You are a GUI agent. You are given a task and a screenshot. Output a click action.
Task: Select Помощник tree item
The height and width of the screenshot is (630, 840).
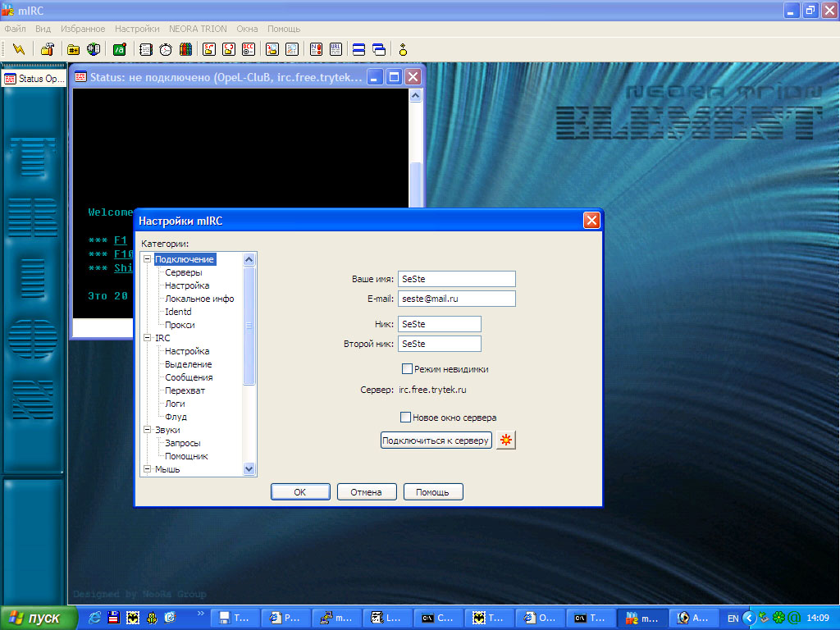pos(186,456)
